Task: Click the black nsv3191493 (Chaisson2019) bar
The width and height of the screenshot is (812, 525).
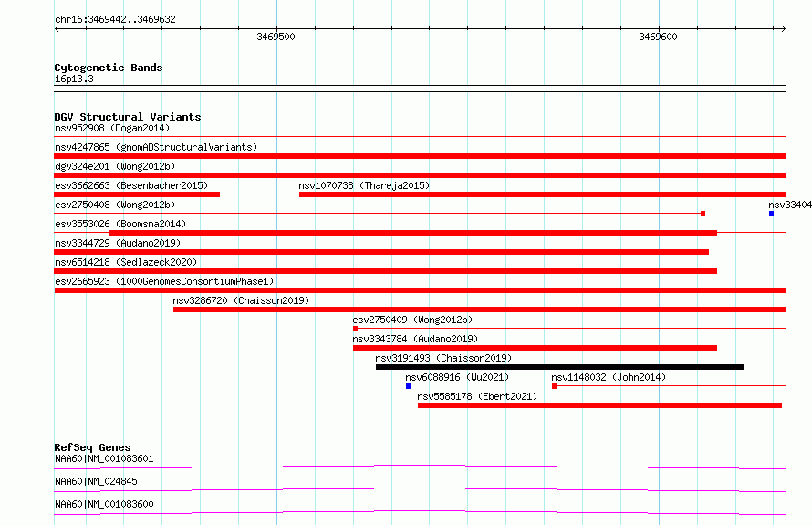Action: tap(560, 367)
